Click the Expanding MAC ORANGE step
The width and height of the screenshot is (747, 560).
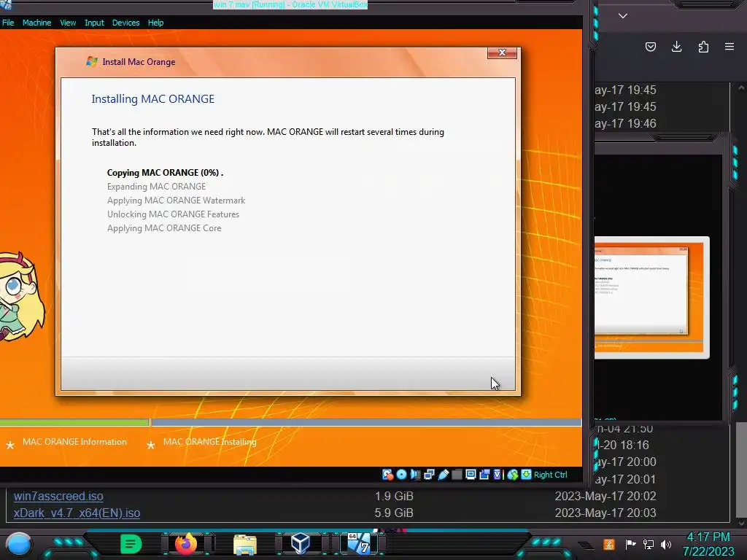click(156, 186)
